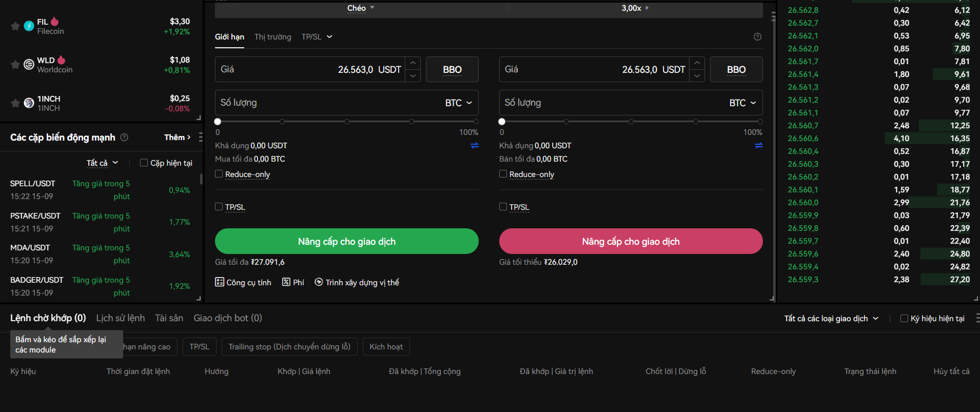The image size is (980, 412).
Task: Favorite WLD with its star icon
Action: 15,65
